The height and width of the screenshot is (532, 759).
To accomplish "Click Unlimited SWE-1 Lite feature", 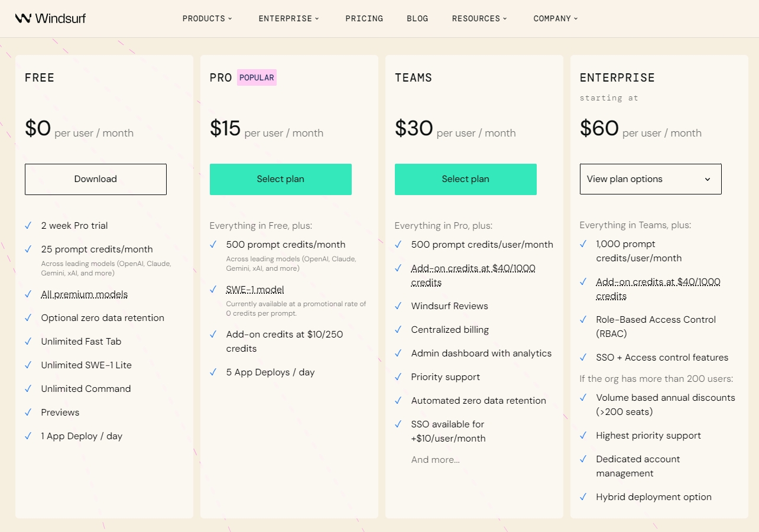I will coord(86,365).
